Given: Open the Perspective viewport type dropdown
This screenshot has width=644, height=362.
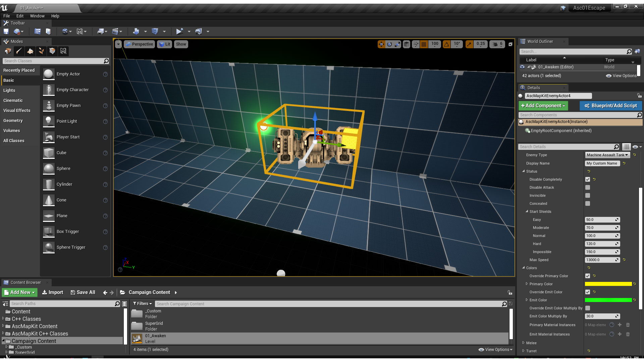Looking at the screenshot, I should pyautogui.click(x=139, y=44).
